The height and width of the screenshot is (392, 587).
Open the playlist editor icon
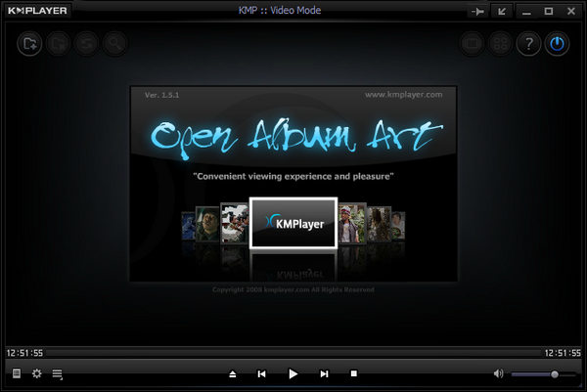point(59,373)
